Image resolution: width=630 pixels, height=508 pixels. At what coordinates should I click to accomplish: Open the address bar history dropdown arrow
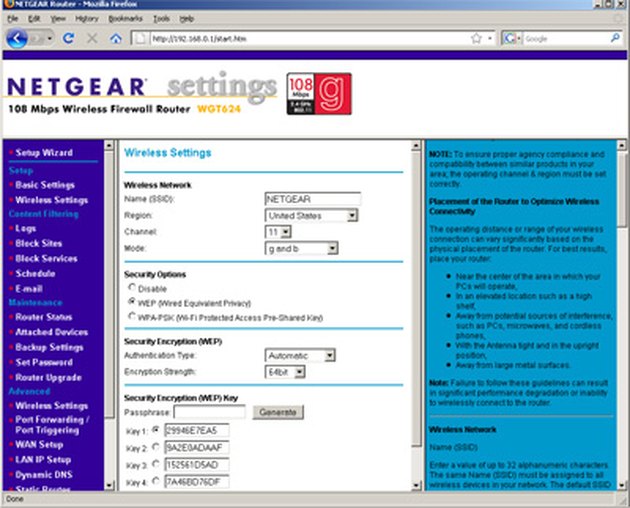click(x=490, y=39)
